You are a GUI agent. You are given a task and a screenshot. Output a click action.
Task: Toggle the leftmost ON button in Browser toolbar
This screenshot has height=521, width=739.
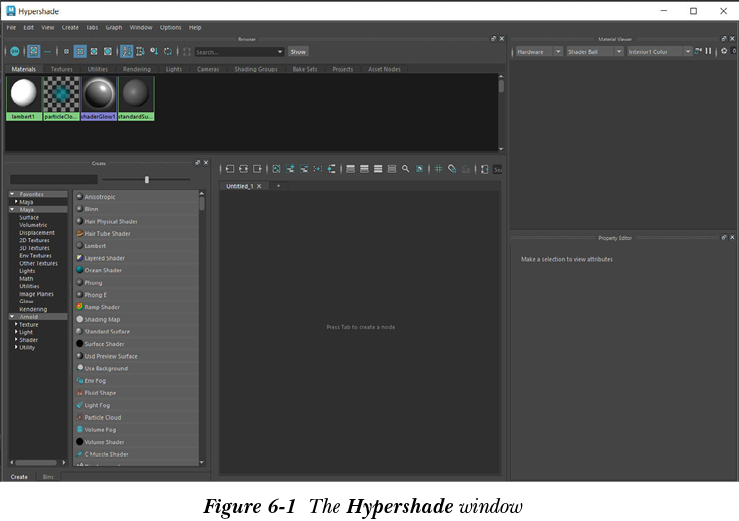coord(16,51)
